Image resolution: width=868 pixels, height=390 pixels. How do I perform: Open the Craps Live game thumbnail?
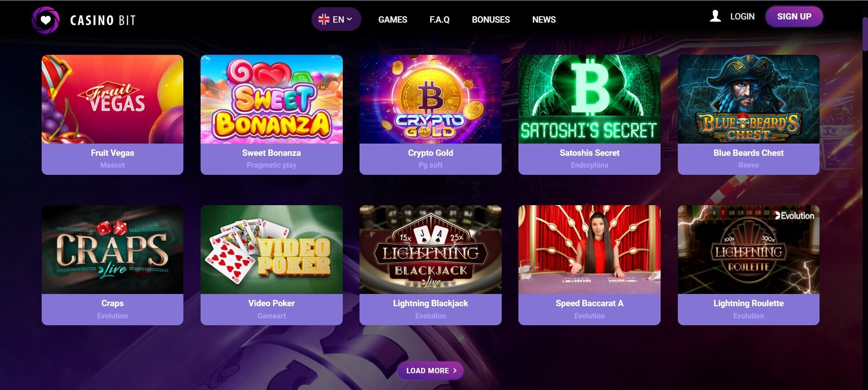pyautogui.click(x=112, y=250)
